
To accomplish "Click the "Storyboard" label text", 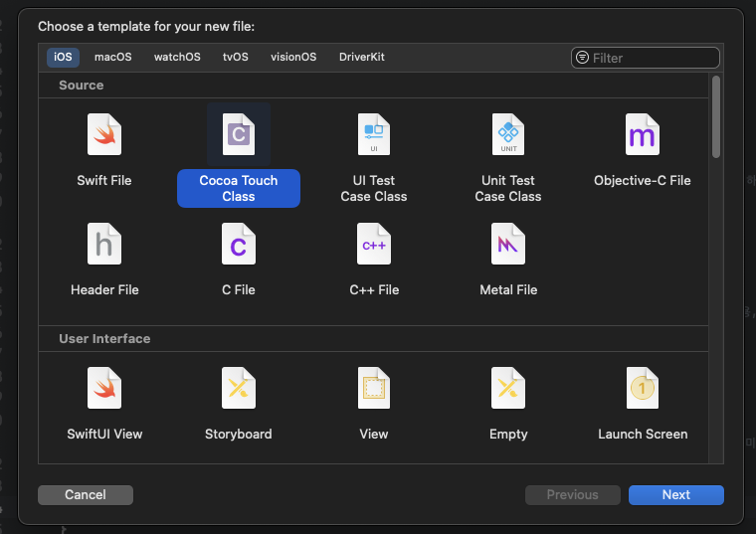I will [239, 435].
